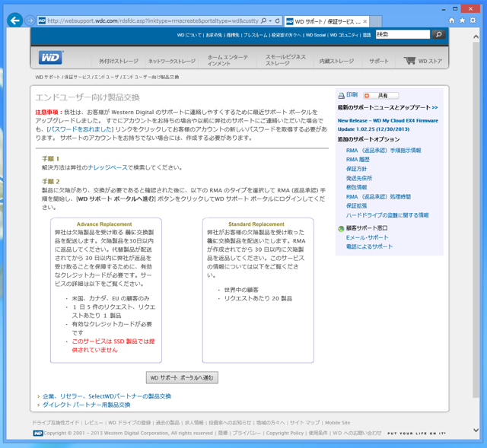
Task: Select the WD サポート / 保証サービス tab
Action: coord(326,21)
